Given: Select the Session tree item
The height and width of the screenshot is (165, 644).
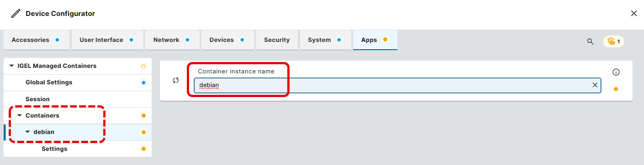Looking at the screenshot, I should (78, 99).
